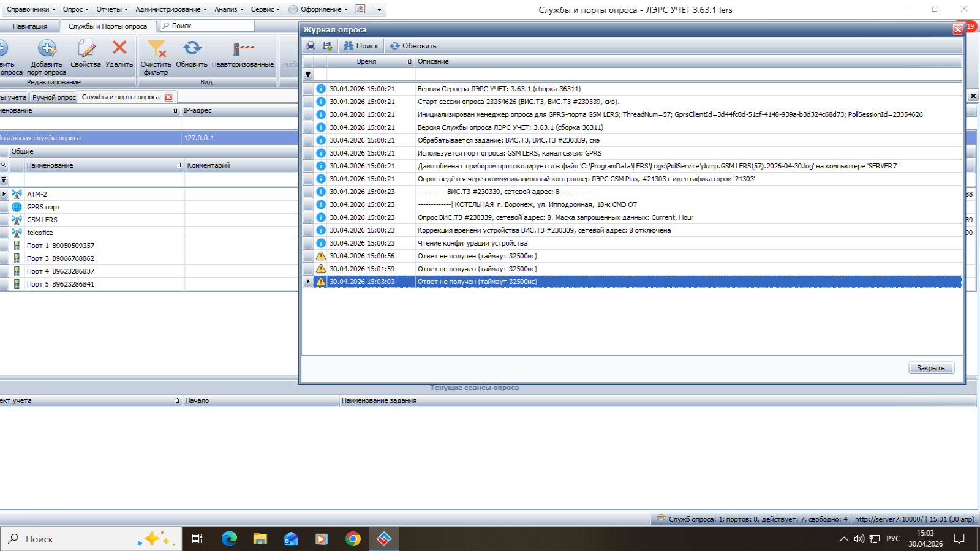980x551 pixels.
Task: Click the red Удалить icon
Action: [119, 53]
